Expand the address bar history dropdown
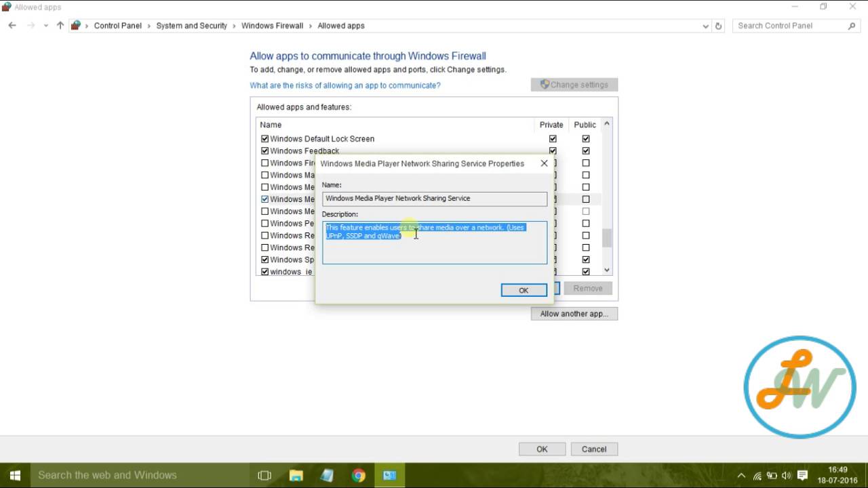 (x=706, y=26)
